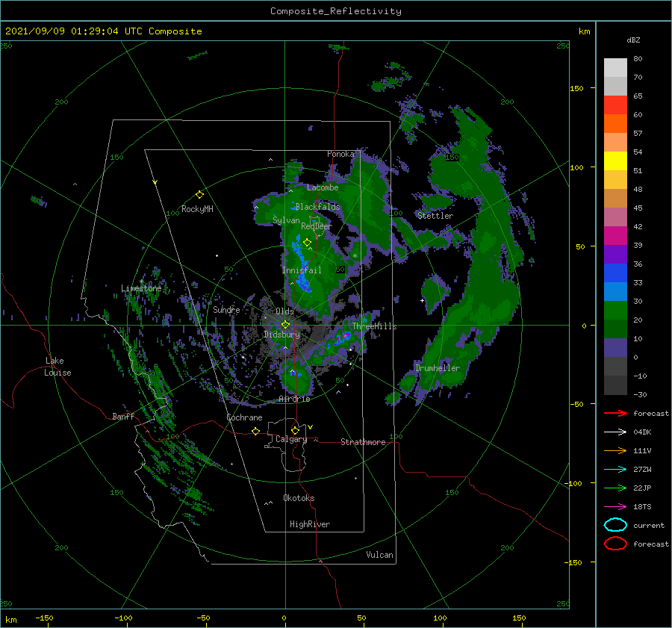Click the red forecast arrow legend icon
Viewport: 672px width, 628px height.
pyautogui.click(x=615, y=413)
